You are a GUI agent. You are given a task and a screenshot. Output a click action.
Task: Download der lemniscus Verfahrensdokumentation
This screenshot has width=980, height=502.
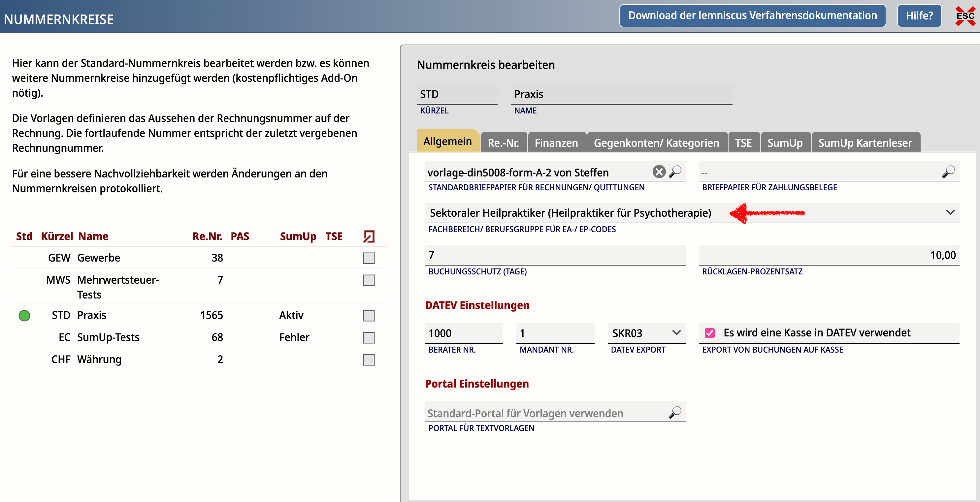753,16
